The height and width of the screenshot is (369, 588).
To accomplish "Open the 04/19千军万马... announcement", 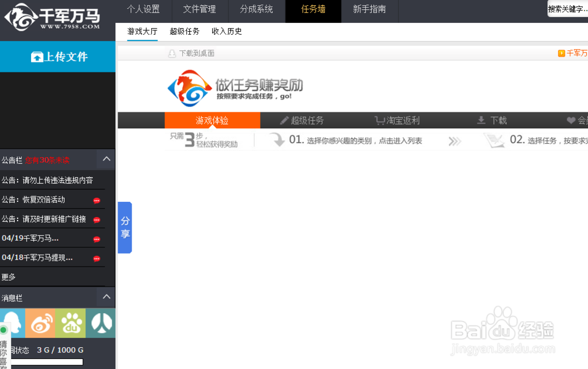I will 30,238.
